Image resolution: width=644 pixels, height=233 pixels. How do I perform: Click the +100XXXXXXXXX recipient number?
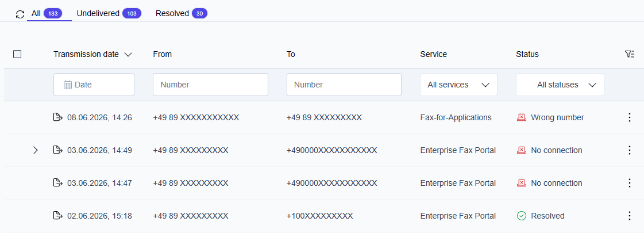pyautogui.click(x=320, y=216)
